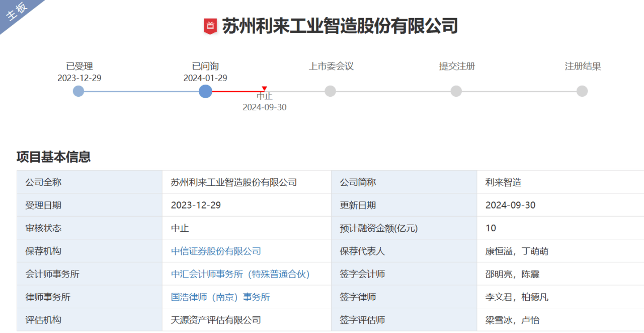Click the 提交注册 timeline node circle

tap(456, 91)
